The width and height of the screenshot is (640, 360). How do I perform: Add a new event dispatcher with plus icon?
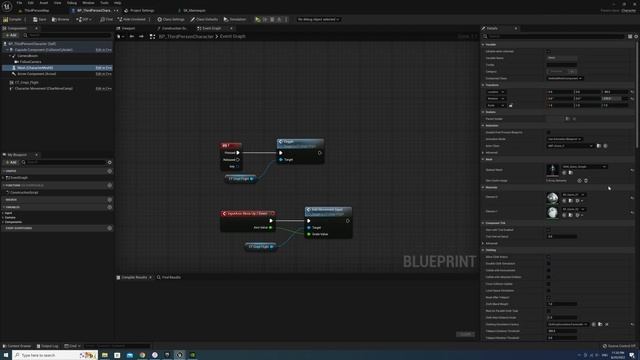[109, 228]
